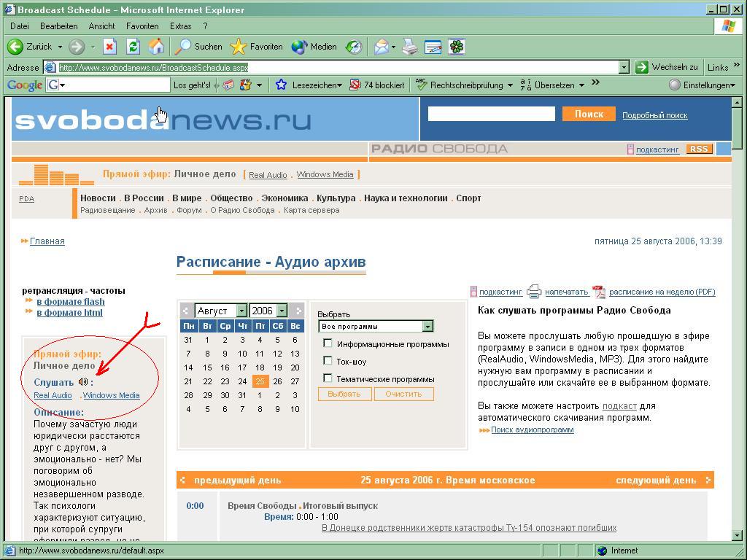The width and height of the screenshot is (747, 560).
Task: Open the Bearbeiten menu
Action: point(58,26)
